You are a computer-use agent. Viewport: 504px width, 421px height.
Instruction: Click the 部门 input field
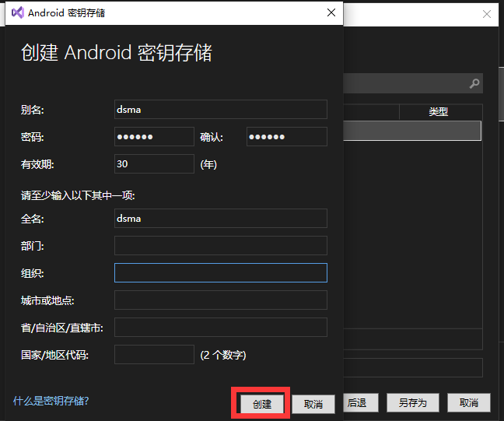(221, 245)
